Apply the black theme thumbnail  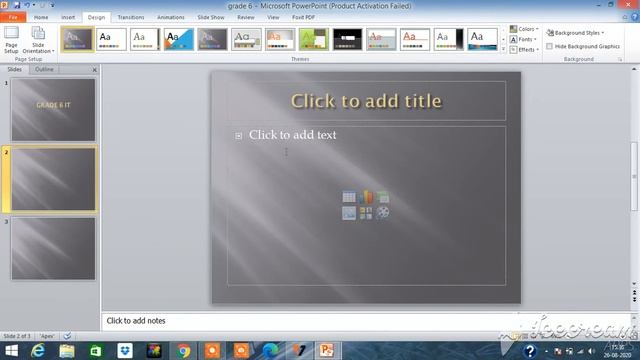pos(347,39)
